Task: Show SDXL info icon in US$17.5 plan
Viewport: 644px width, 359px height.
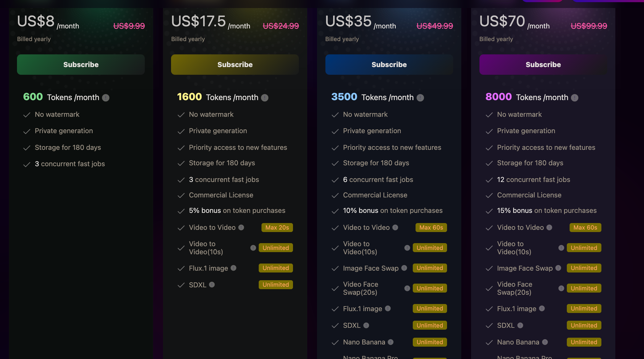Action: (212, 285)
